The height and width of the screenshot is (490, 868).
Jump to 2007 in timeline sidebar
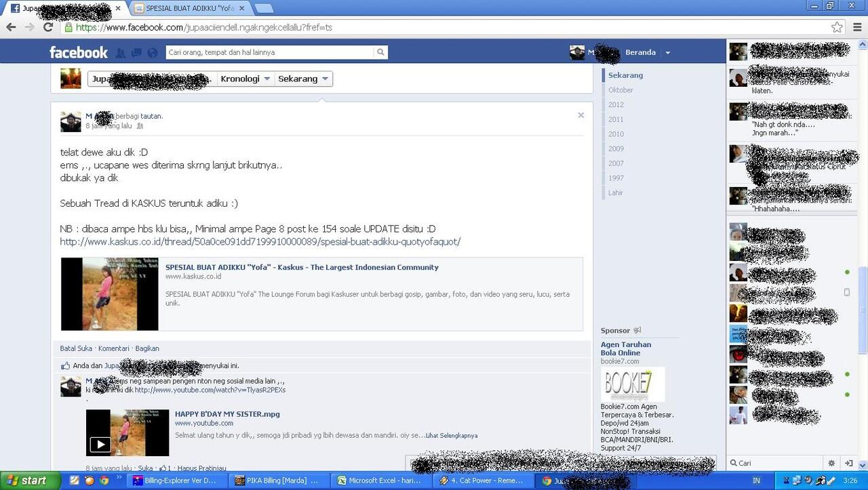click(x=616, y=163)
